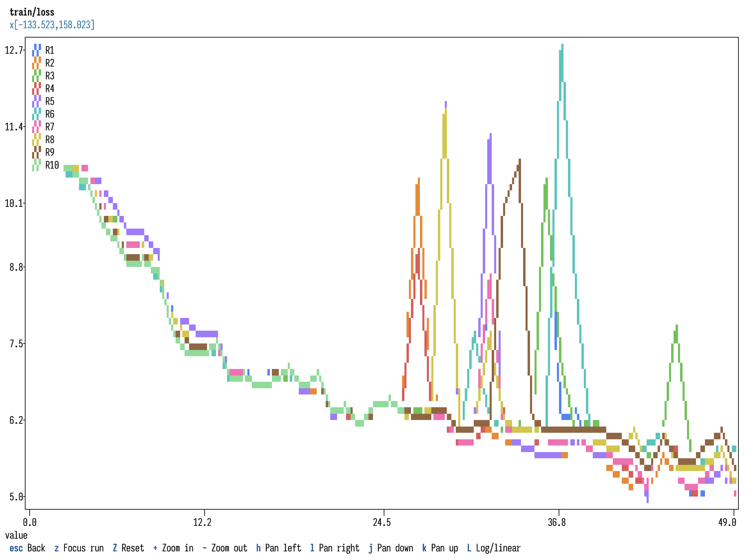Select the R9 legend label
The width and height of the screenshot is (746, 560).
pyautogui.click(x=50, y=152)
